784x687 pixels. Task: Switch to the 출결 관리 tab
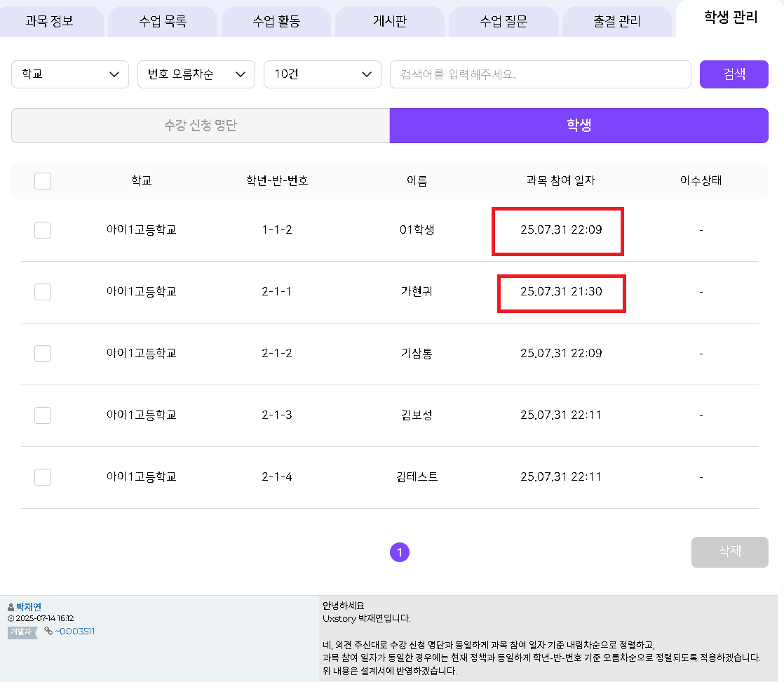617,21
